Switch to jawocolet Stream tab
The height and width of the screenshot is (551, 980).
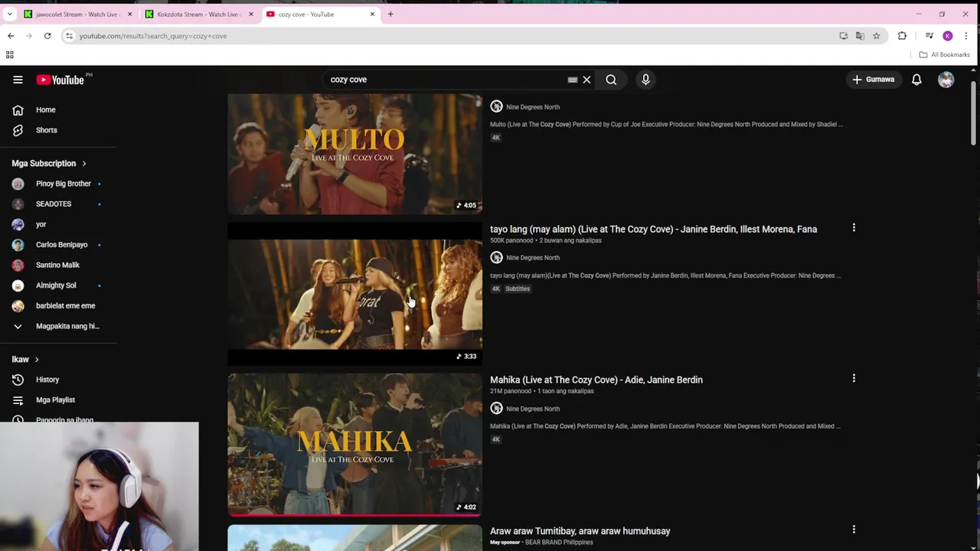77,14
